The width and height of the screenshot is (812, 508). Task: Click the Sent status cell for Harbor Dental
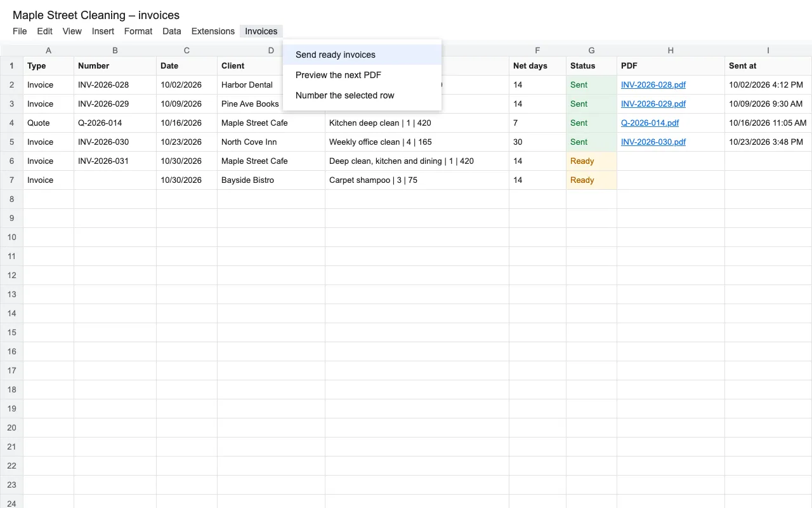point(591,84)
